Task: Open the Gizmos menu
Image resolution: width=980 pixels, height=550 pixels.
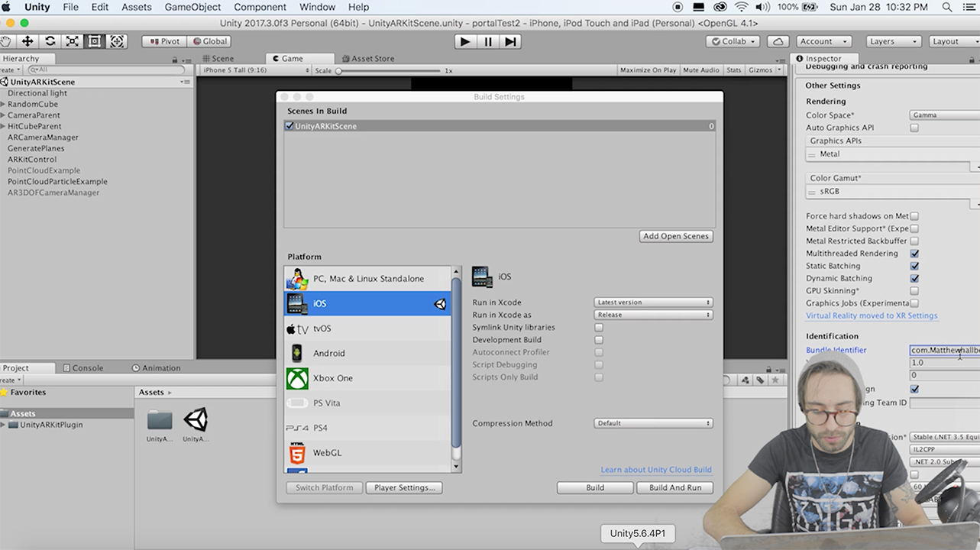Action: tap(763, 70)
